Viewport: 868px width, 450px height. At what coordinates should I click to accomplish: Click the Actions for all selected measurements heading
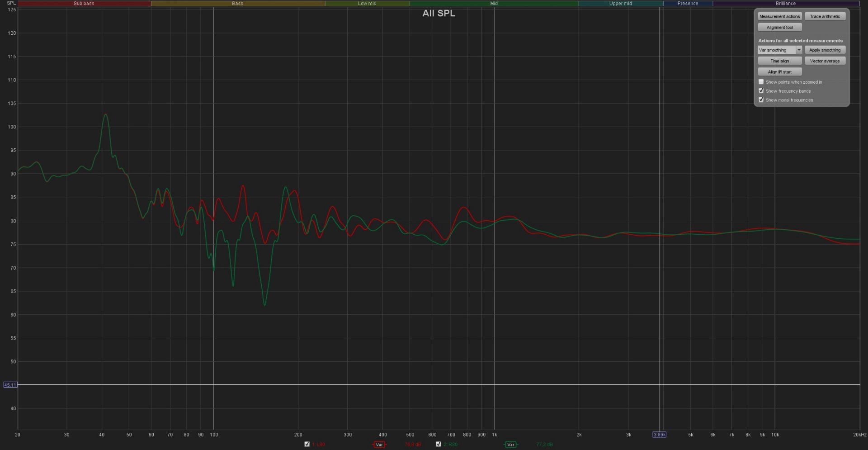800,41
